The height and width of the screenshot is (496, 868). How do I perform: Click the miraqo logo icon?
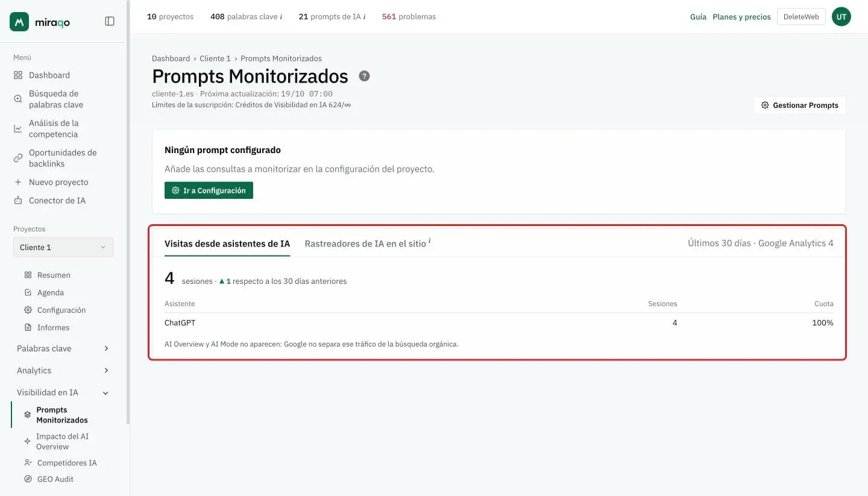tap(19, 22)
